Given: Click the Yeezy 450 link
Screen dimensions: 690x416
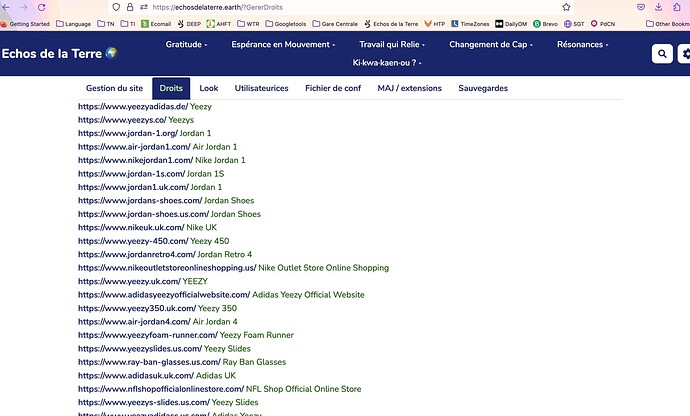Looking at the screenshot, I should [x=209, y=241].
